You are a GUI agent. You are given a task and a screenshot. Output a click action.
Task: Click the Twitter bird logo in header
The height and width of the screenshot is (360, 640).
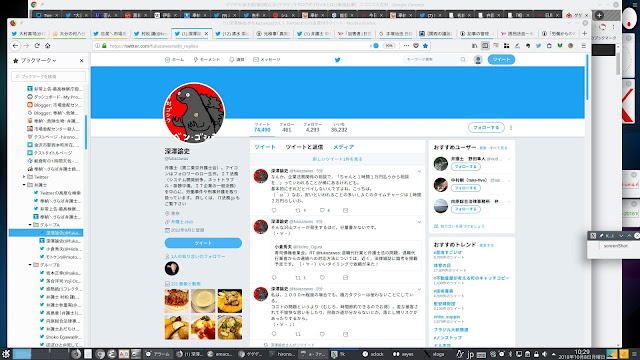point(338,60)
